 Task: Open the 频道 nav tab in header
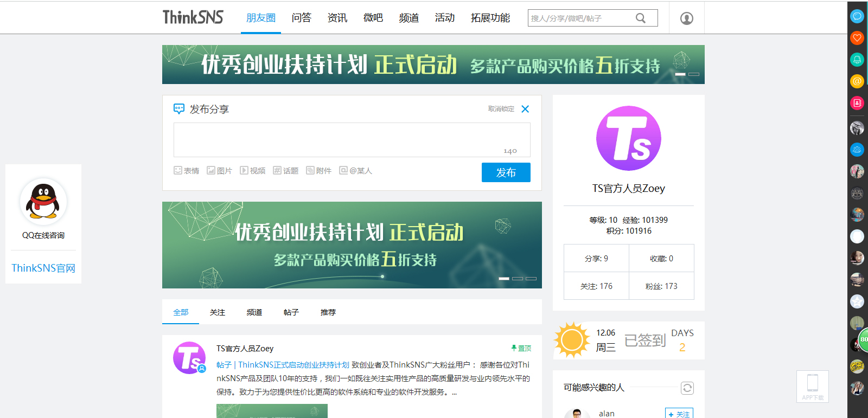(409, 18)
